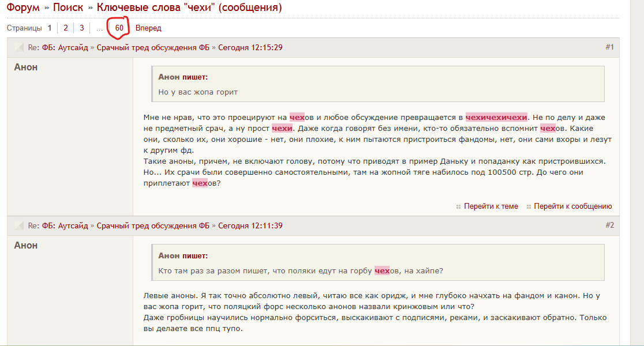Click Перейти к теме under post #1

tap(491, 206)
